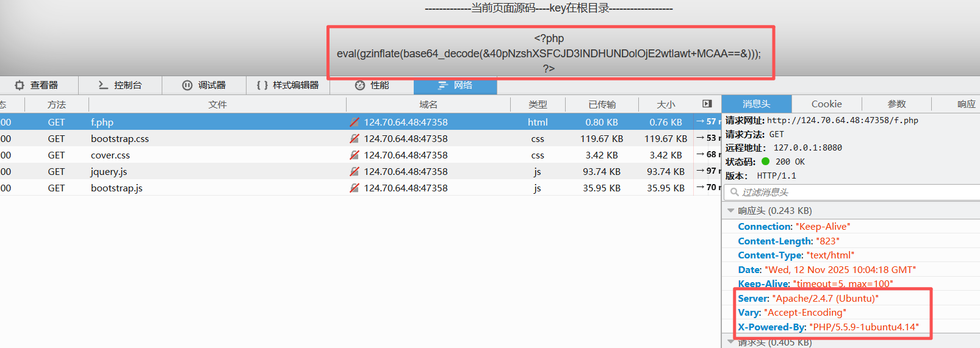Click insecure lock icon on bootstrap.css row
Screen dimensions: 980x348
tap(355, 139)
